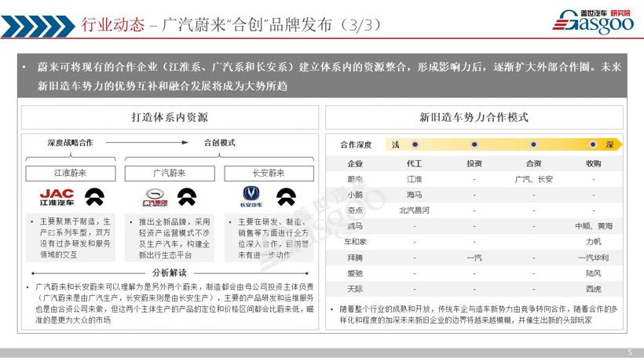The height and width of the screenshot is (362, 644).
Task: Click the Gasgoo logo in the header
Action: (x=592, y=21)
